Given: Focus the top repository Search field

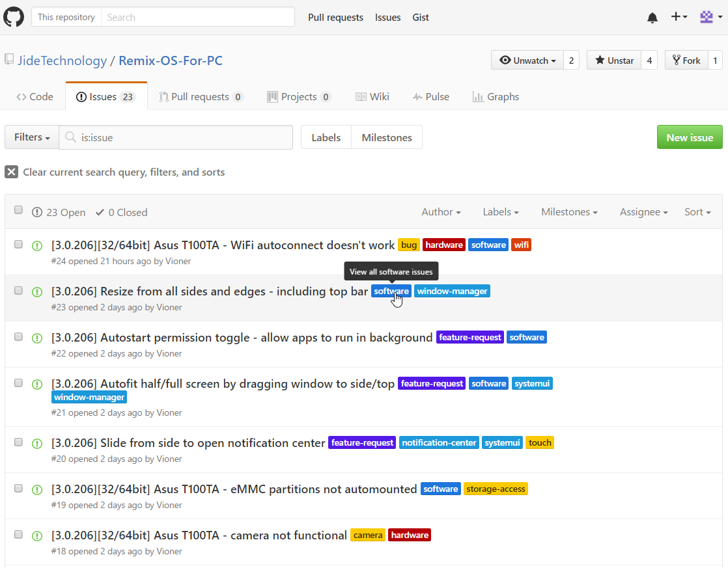Looking at the screenshot, I should click(x=198, y=17).
